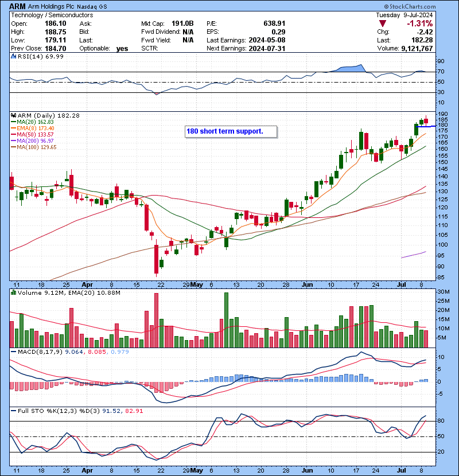Click the MA(200) 96.97 legend entry
459x476 pixels.
tap(32, 141)
